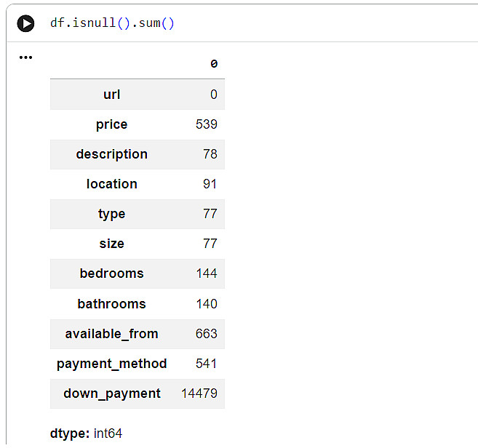Click the '0' column header
This screenshot has width=478, height=448.
pyautogui.click(x=213, y=64)
